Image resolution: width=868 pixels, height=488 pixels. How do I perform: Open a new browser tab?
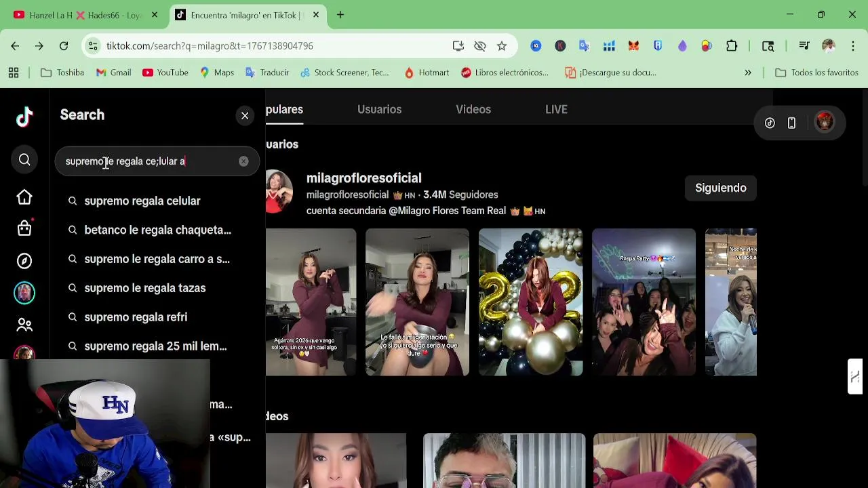pyautogui.click(x=340, y=15)
